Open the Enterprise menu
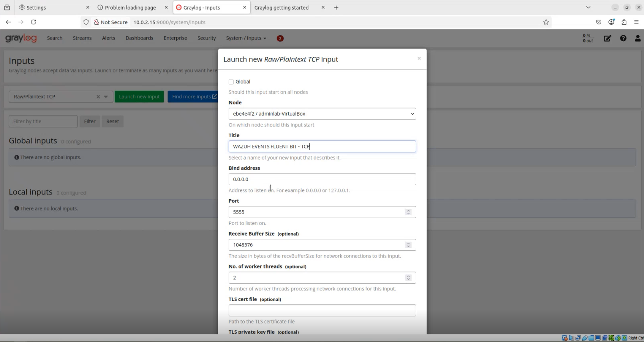Screen dimensions: 644x342 (x=175, y=38)
